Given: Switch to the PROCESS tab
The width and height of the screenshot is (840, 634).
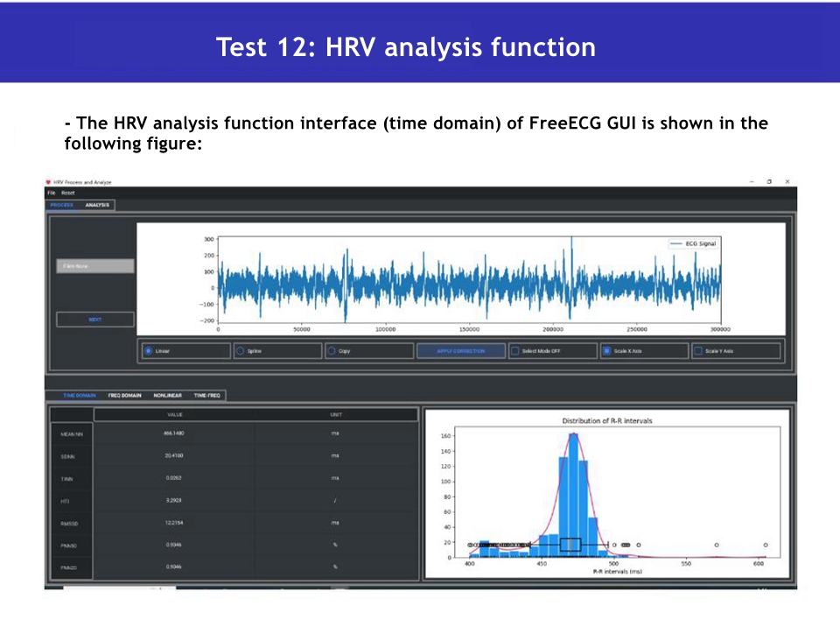Looking at the screenshot, I should pyautogui.click(x=62, y=205).
